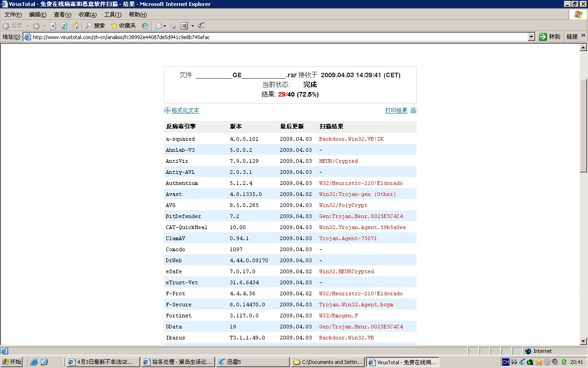This screenshot has width=588, height=368.
Task: Click the address bar URL field
Action: pyautogui.click(x=279, y=37)
